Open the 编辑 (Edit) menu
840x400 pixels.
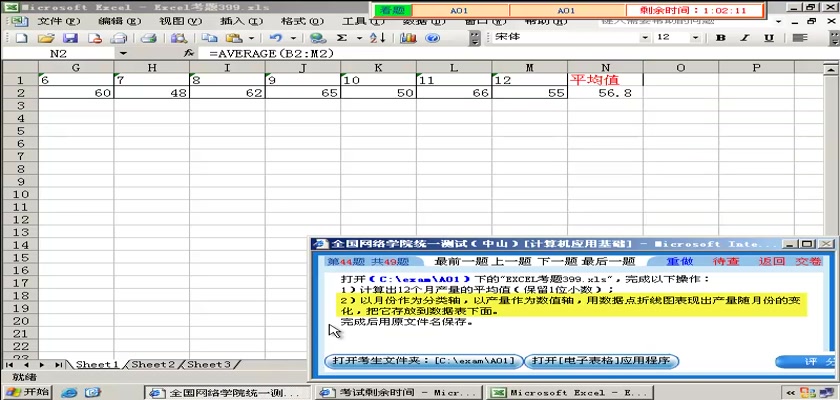click(119, 21)
